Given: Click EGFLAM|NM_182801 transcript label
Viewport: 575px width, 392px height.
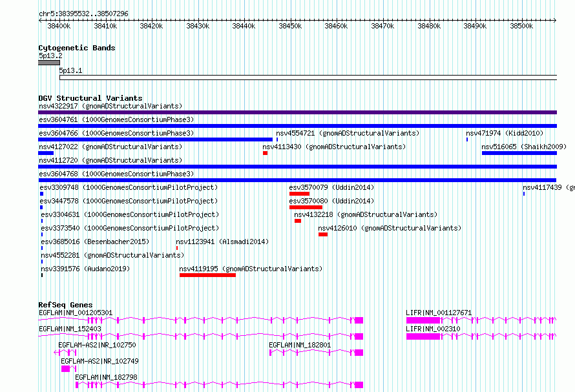Looking at the screenshot, I should 300,345.
